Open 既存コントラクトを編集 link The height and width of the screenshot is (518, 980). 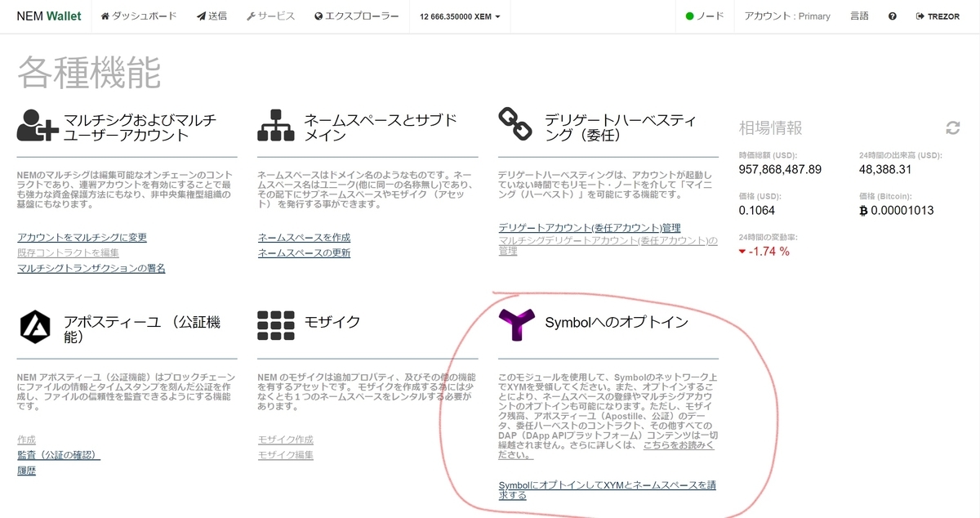point(68,252)
